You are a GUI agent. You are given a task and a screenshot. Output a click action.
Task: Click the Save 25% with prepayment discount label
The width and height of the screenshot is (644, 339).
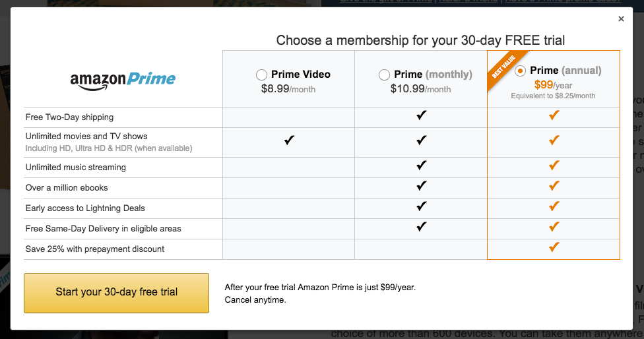tap(95, 249)
